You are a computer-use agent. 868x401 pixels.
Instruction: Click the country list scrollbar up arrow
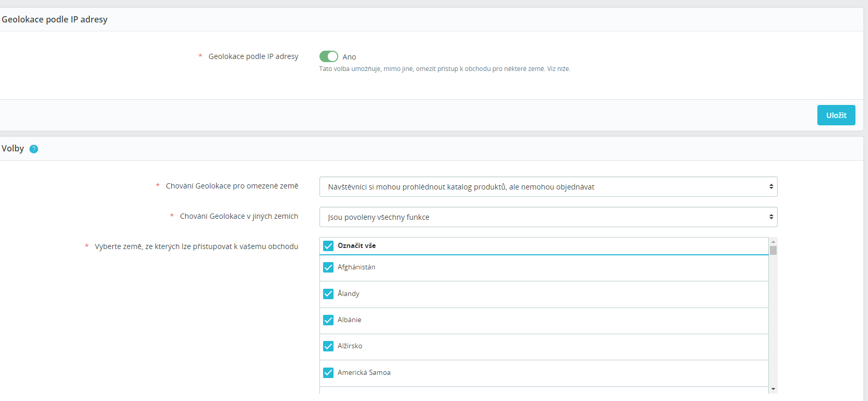(x=773, y=241)
